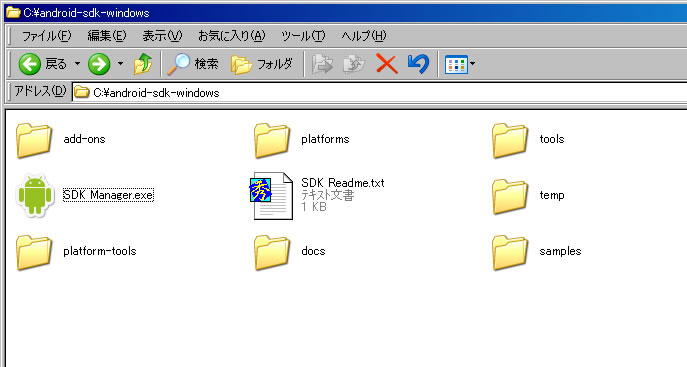
Task: Click the temp folder name
Action: click(x=552, y=195)
